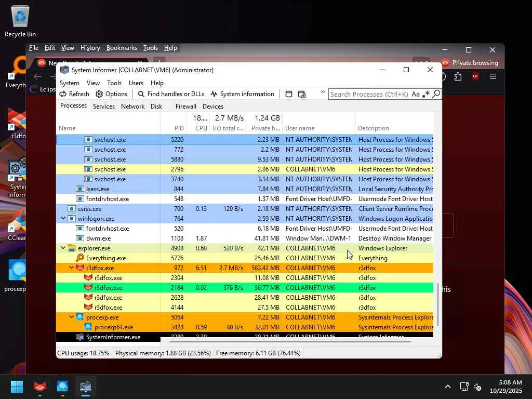Click the uBlock Origin toolbar icon
Screen dimensions: 532x399
475,76
